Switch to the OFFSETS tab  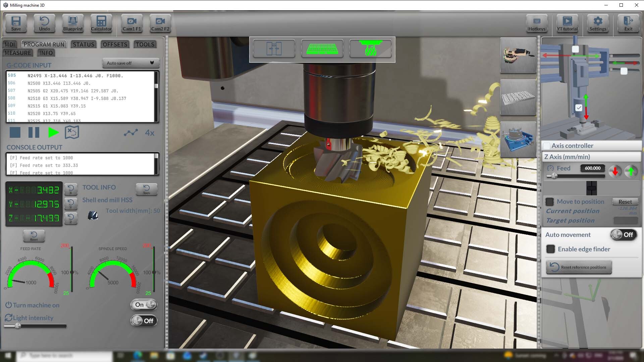[x=115, y=44]
